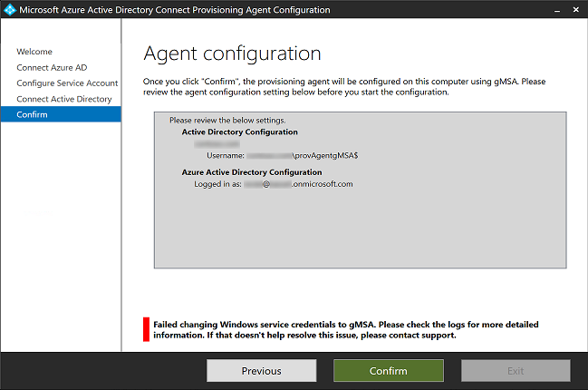Click the greyed-out Exit button
This screenshot has width=588, height=390.
pyautogui.click(x=516, y=371)
